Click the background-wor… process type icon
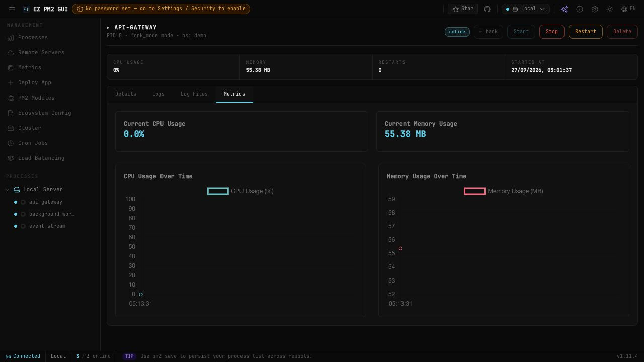The height and width of the screenshot is (362, 644). 23,214
